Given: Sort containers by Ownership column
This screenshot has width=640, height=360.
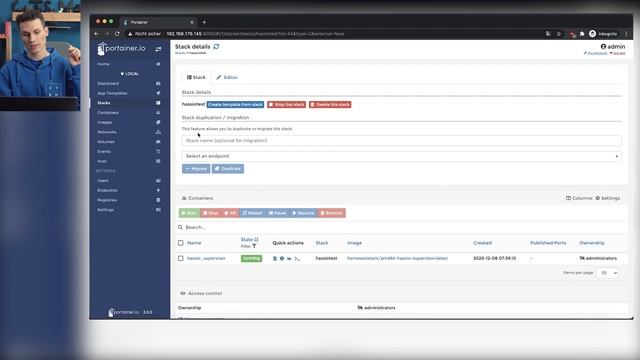Looking at the screenshot, I should [592, 243].
